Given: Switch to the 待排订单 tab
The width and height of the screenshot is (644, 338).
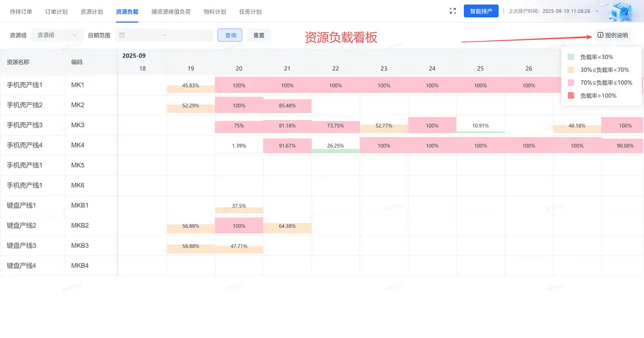Looking at the screenshot, I should click(x=21, y=11).
